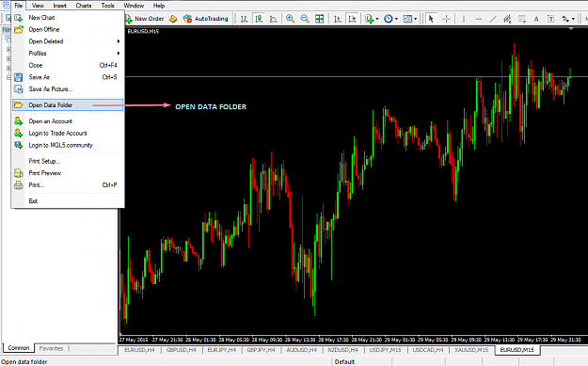Choose Save As menu entry

click(68, 77)
